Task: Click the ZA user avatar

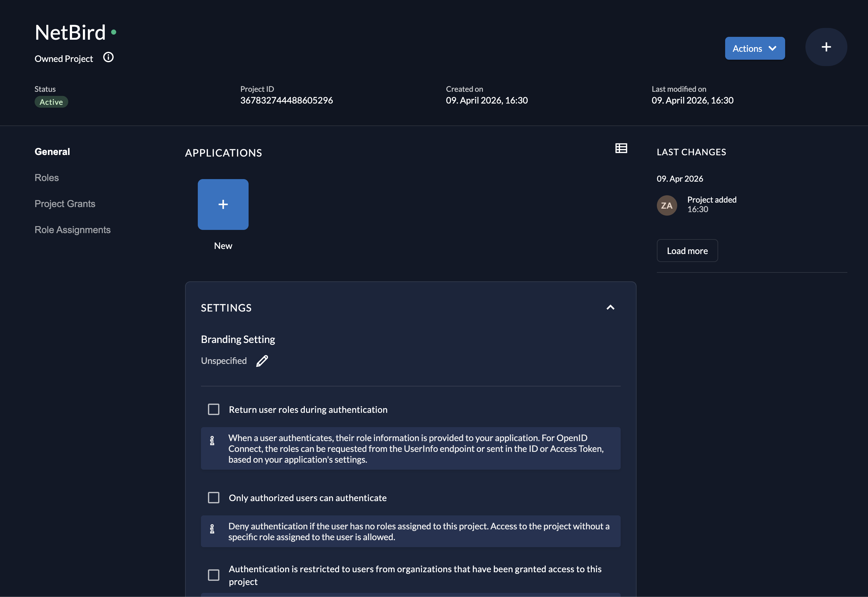Action: (x=666, y=205)
